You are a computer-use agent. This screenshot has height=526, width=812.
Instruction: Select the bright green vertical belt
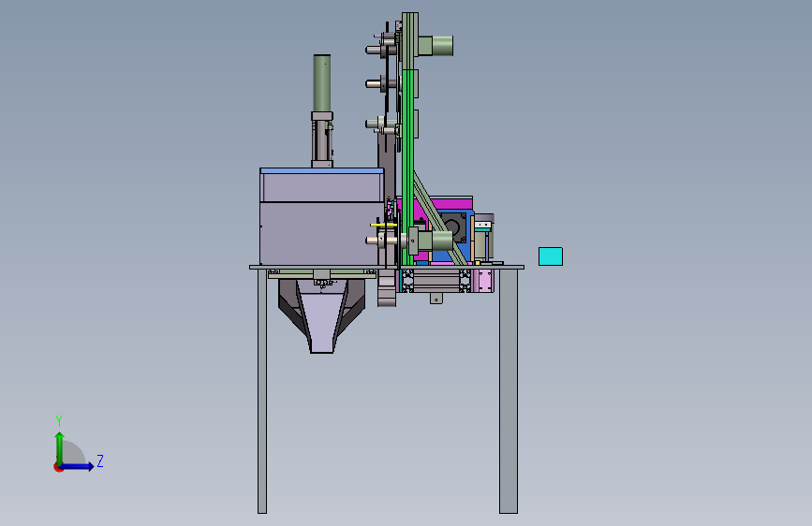(x=408, y=166)
